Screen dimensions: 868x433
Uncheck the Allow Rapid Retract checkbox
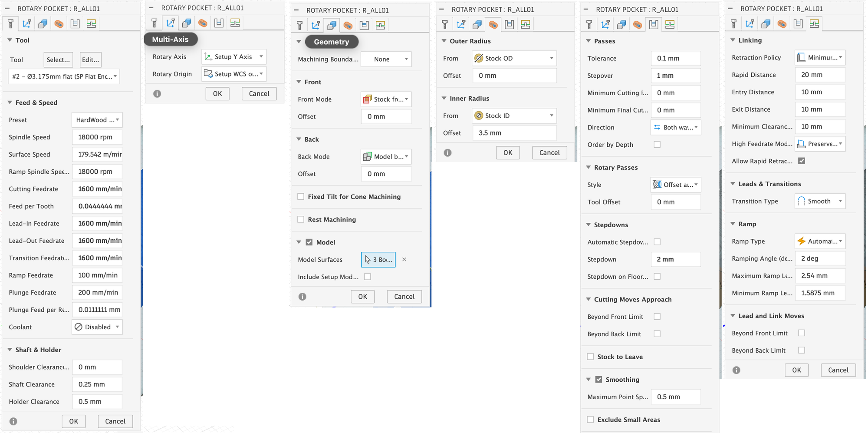click(x=802, y=161)
